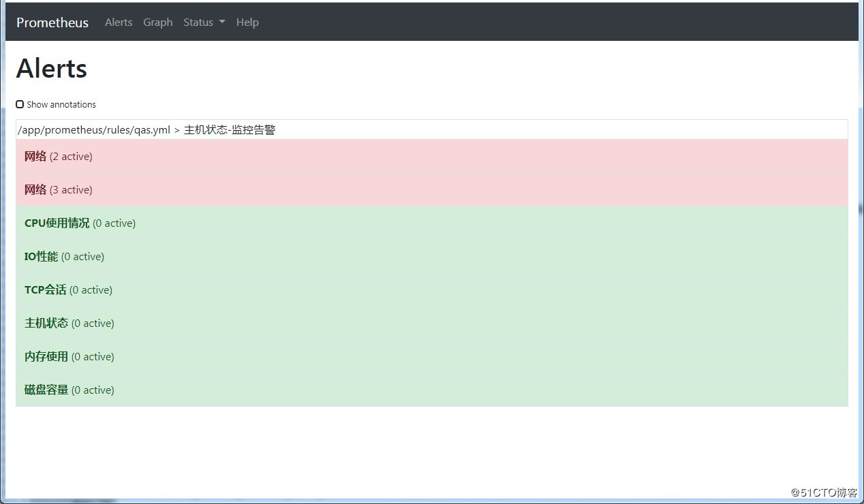Open the Help page
This screenshot has width=864, height=504.
(x=247, y=22)
